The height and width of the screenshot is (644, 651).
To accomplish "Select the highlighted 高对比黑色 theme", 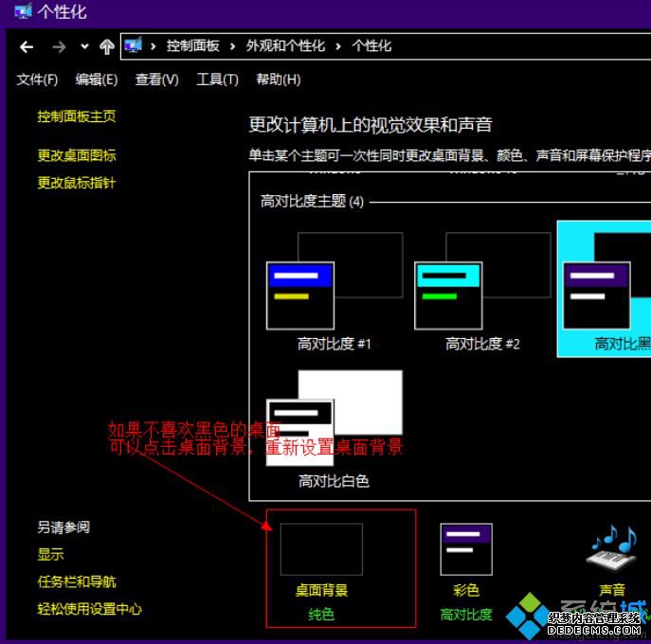I will (604, 289).
